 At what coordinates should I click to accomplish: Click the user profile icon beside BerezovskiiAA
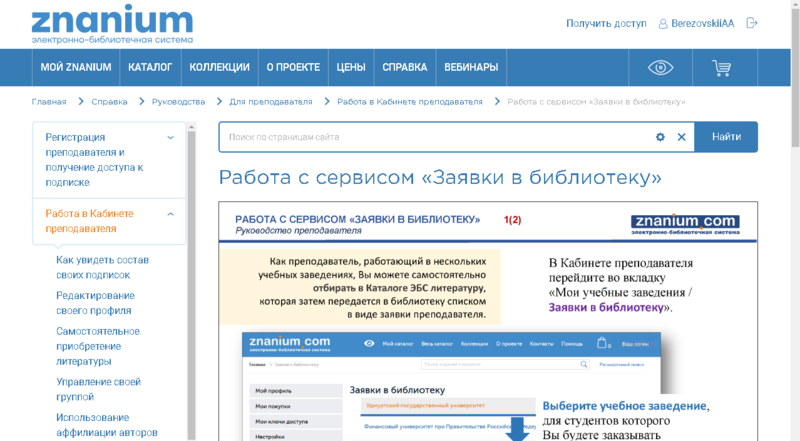pos(663,24)
